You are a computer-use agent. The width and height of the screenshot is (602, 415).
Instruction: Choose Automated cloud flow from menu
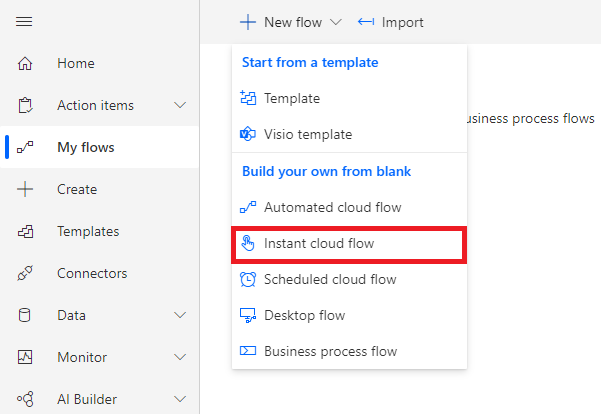click(x=349, y=207)
